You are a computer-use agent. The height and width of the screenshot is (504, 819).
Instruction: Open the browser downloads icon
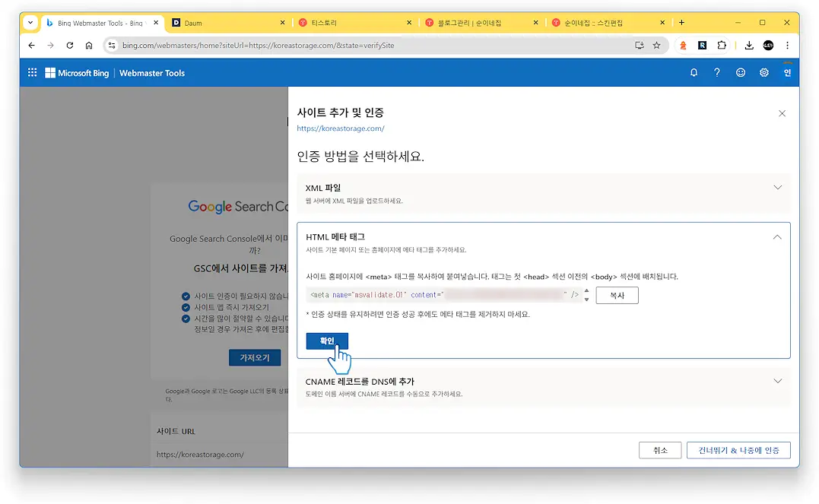tap(748, 45)
